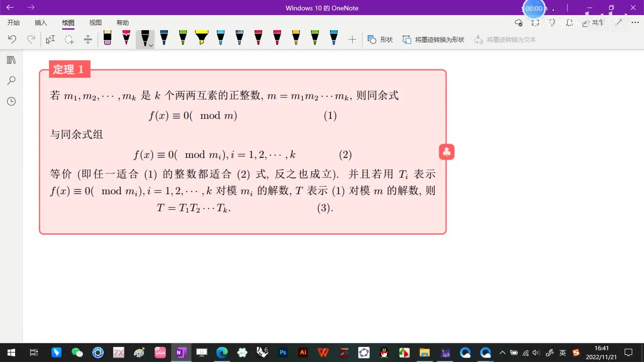Pick the red pencil tool
The height and width of the screenshot is (362, 644).
126,38
